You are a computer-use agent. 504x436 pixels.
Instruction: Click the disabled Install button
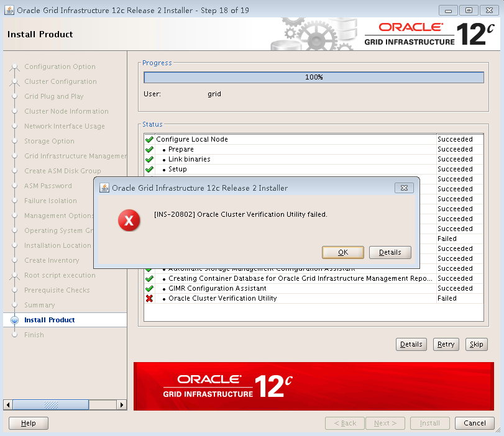[x=430, y=423]
